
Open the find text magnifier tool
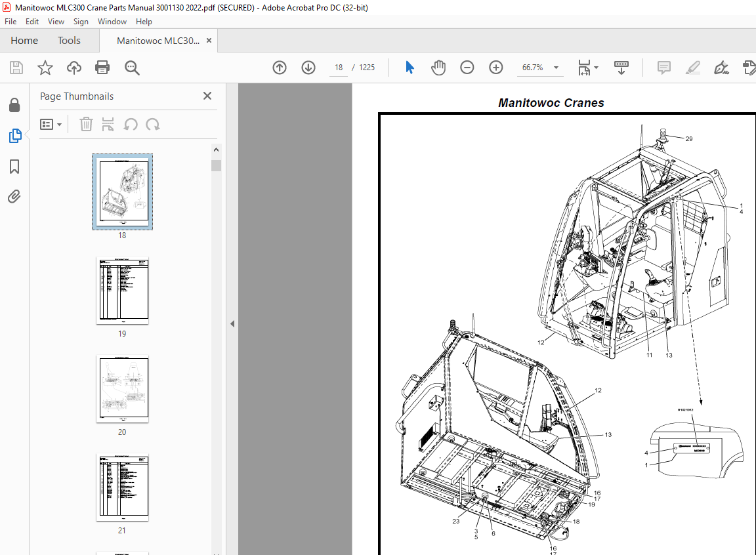click(x=132, y=68)
